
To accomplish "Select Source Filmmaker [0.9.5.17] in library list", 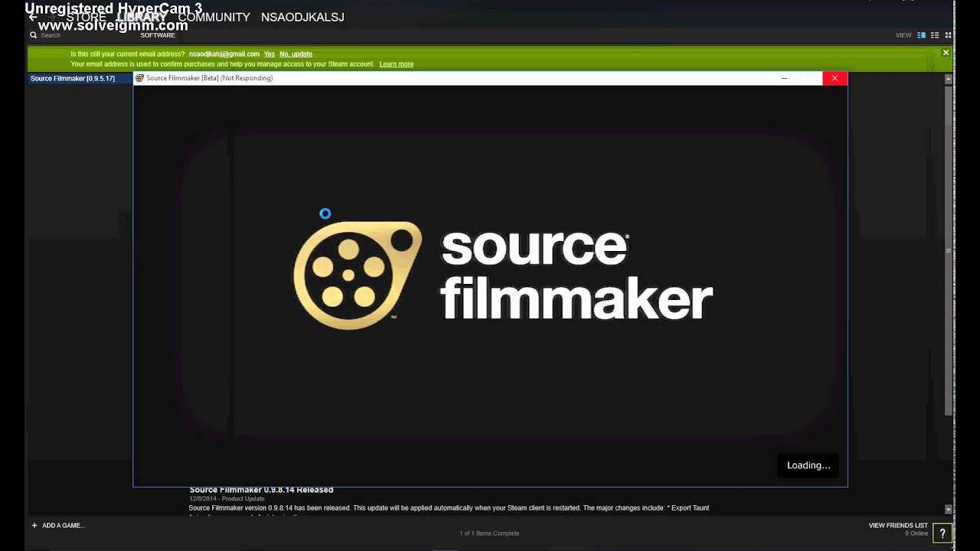I will [80, 79].
